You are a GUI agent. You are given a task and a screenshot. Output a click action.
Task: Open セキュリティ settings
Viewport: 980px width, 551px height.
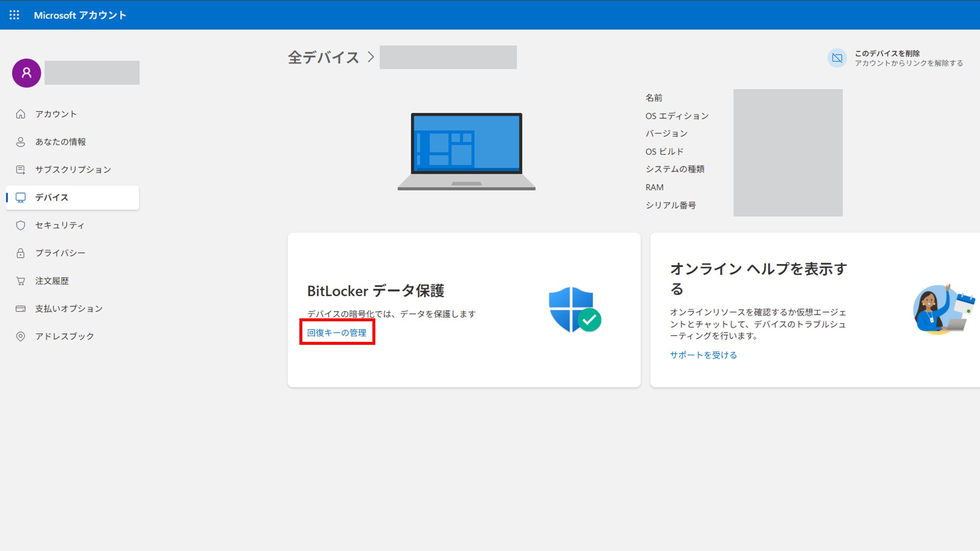73,225
